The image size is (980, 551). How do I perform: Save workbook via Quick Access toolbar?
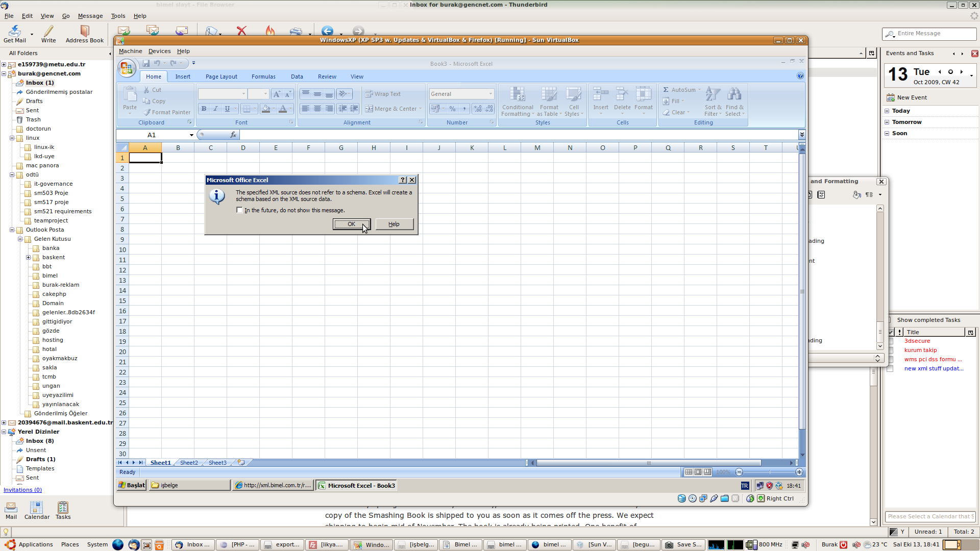coord(146,63)
